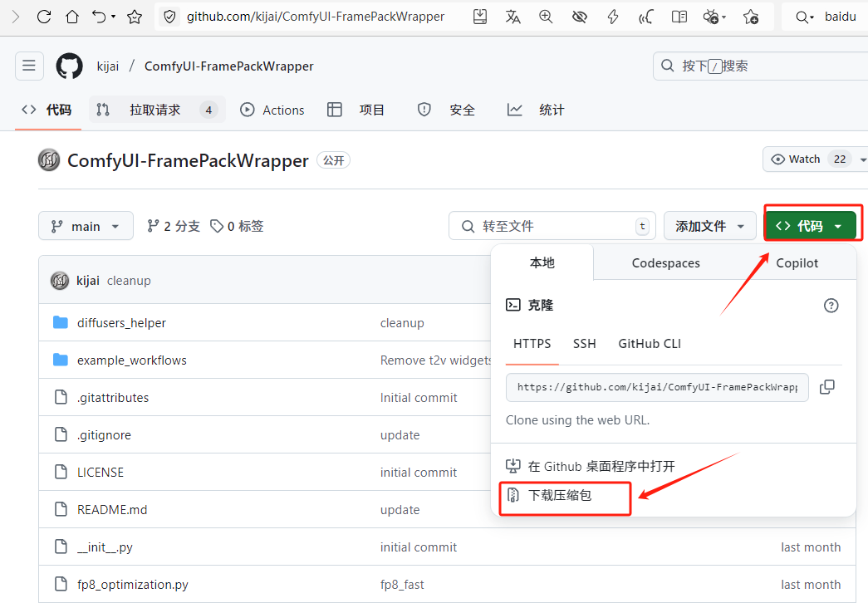Image resolution: width=868 pixels, height=603 pixels.
Task: Click the save page download icon in toolbar
Action: (480, 17)
